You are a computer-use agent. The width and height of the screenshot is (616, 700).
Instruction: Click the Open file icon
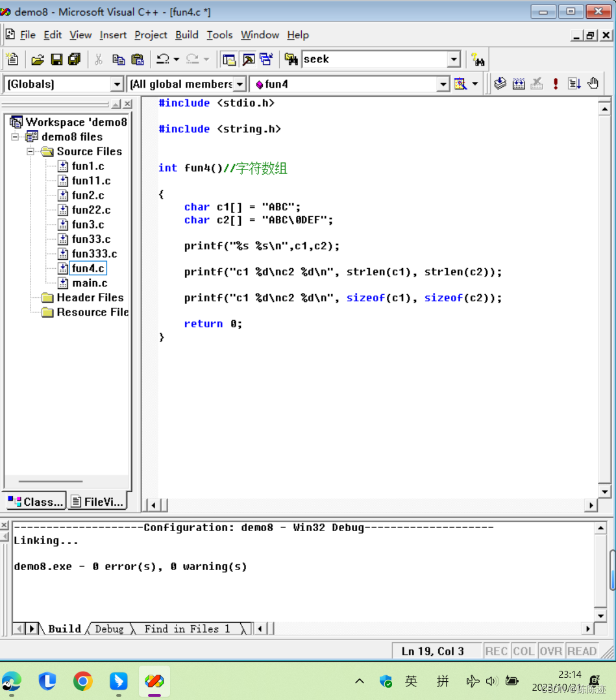tap(38, 59)
